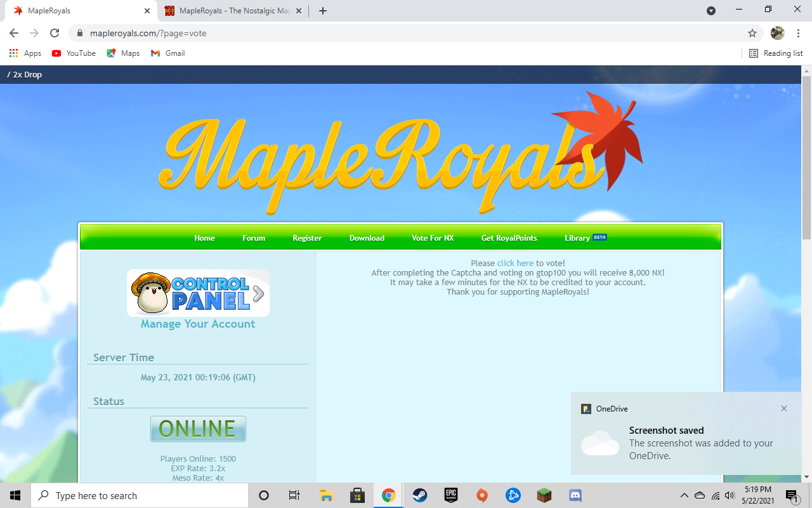
Task: Open File Explorer from the taskbar
Action: coord(326,495)
